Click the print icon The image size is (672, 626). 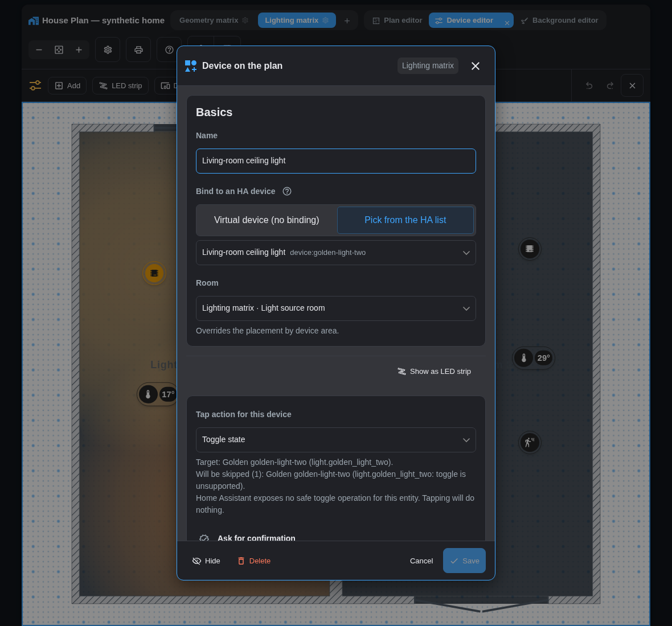click(138, 50)
